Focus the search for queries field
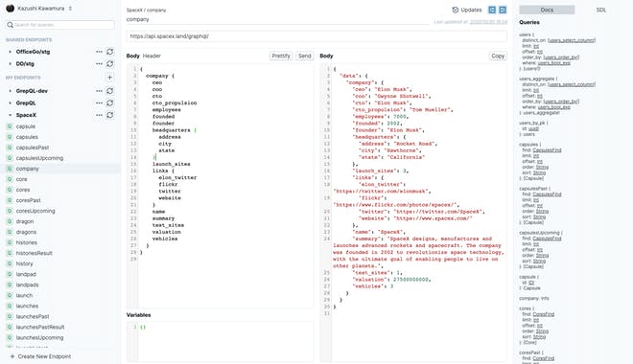The width and height of the screenshot is (633, 364). click(x=60, y=25)
